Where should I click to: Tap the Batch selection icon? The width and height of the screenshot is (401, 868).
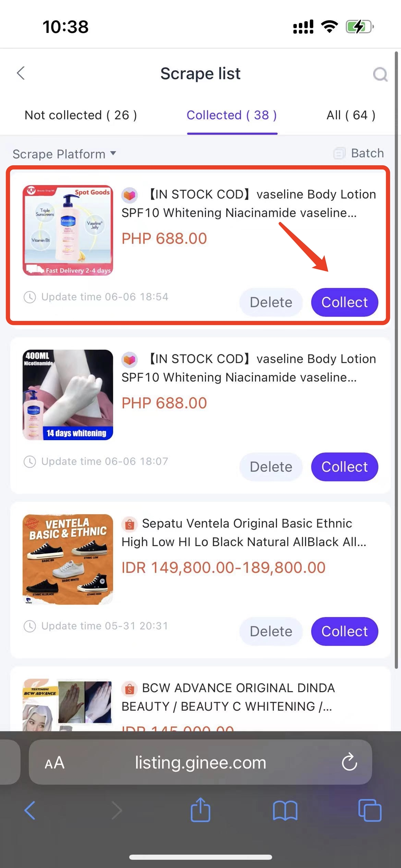[339, 153]
